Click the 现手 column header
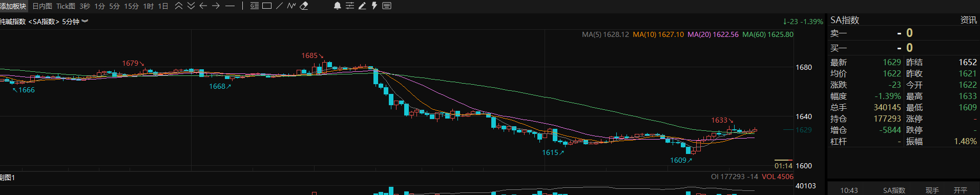 click(x=932, y=190)
